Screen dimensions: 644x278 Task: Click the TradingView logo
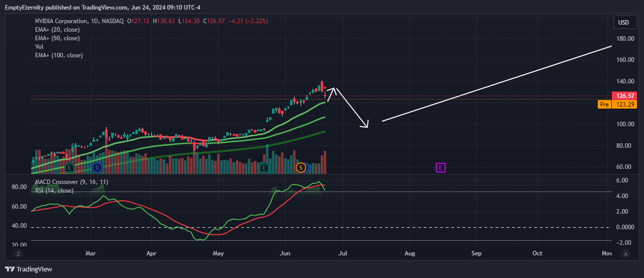click(29, 269)
